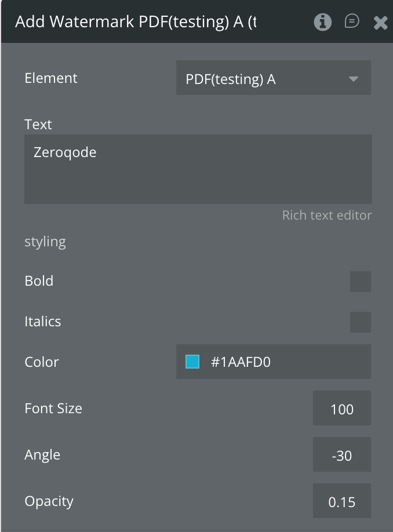Viewport: 393px width, 532px height.
Task: Click the Add Watermark action title
Action: (136, 22)
